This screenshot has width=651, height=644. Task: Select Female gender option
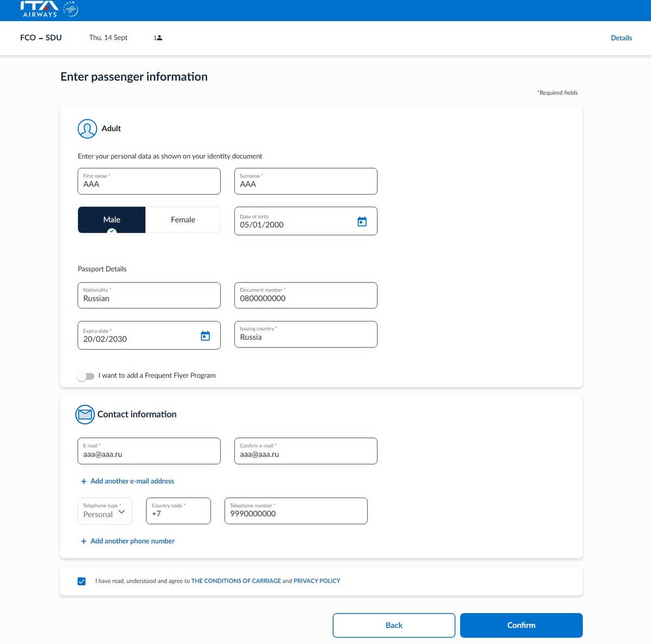coord(183,220)
